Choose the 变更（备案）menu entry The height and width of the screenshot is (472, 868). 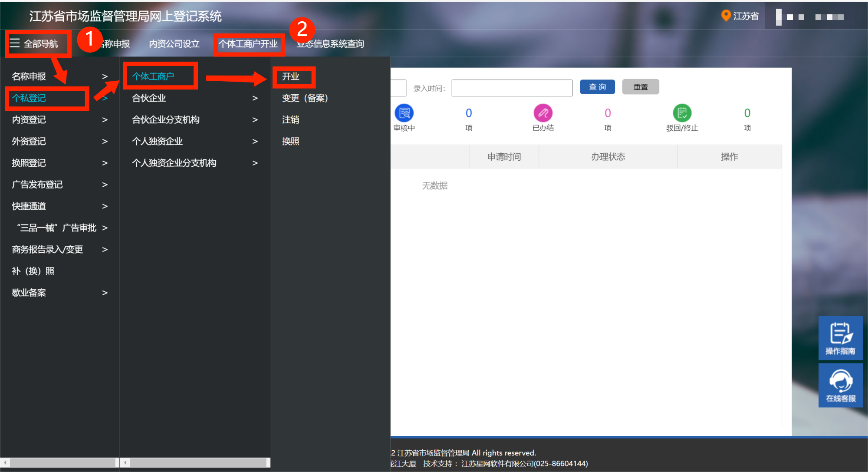pyautogui.click(x=305, y=98)
